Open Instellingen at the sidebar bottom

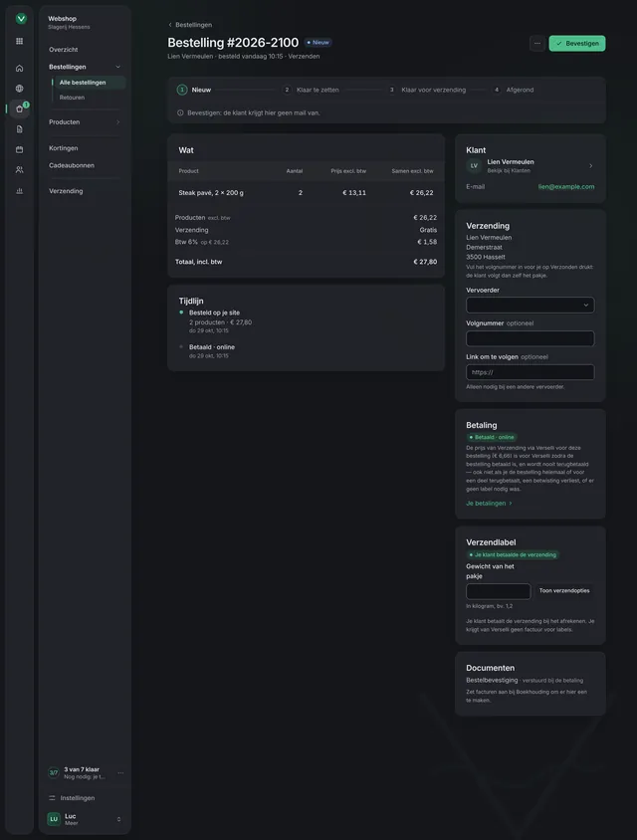click(x=78, y=797)
